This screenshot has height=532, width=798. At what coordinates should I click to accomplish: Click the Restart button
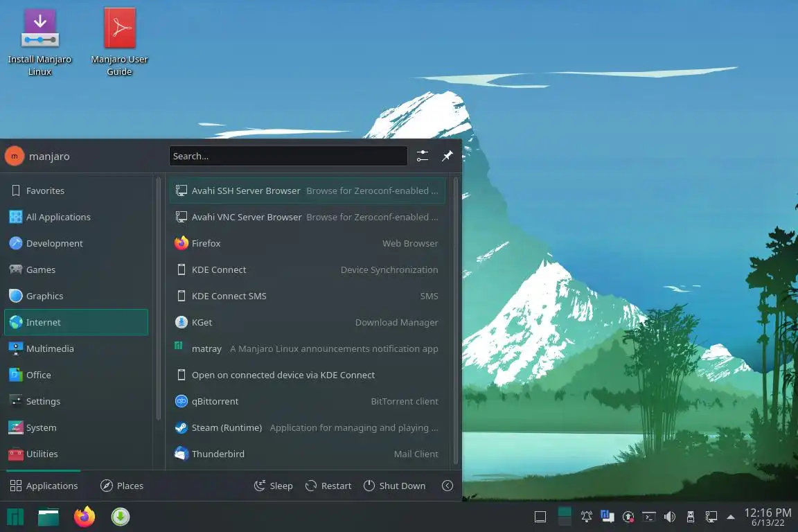(x=328, y=486)
